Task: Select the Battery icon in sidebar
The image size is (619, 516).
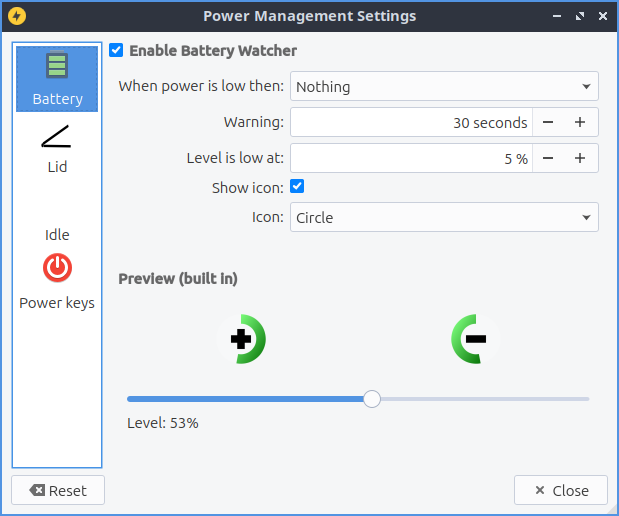Action: point(57,68)
